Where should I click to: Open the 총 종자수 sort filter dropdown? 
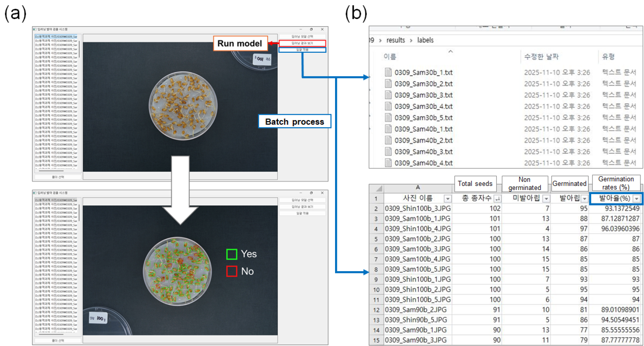click(497, 199)
